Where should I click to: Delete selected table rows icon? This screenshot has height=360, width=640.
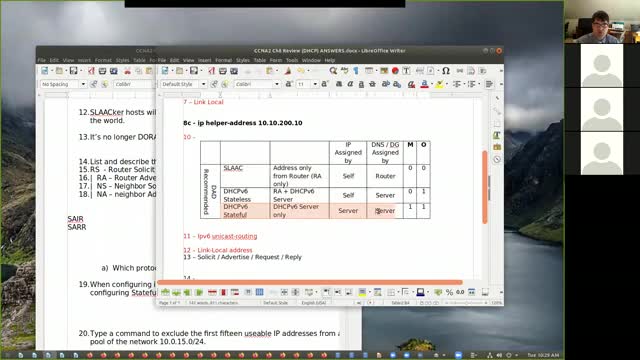pyautogui.click(x=212, y=292)
